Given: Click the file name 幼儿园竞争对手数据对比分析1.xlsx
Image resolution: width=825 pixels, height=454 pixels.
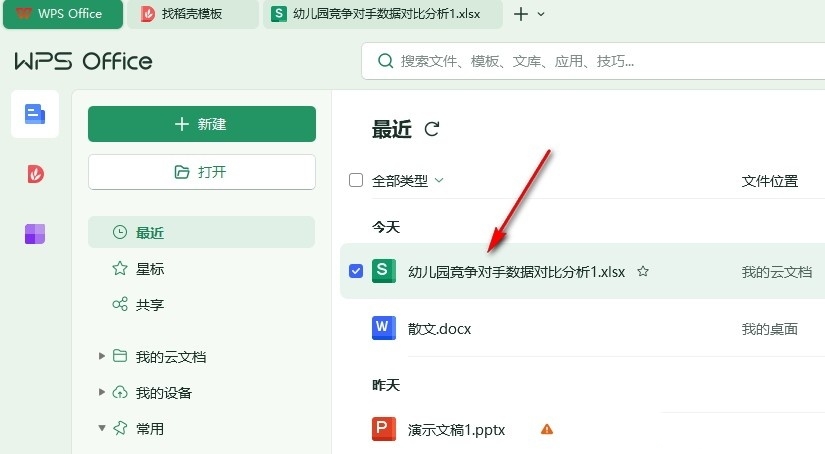Looking at the screenshot, I should tap(516, 272).
